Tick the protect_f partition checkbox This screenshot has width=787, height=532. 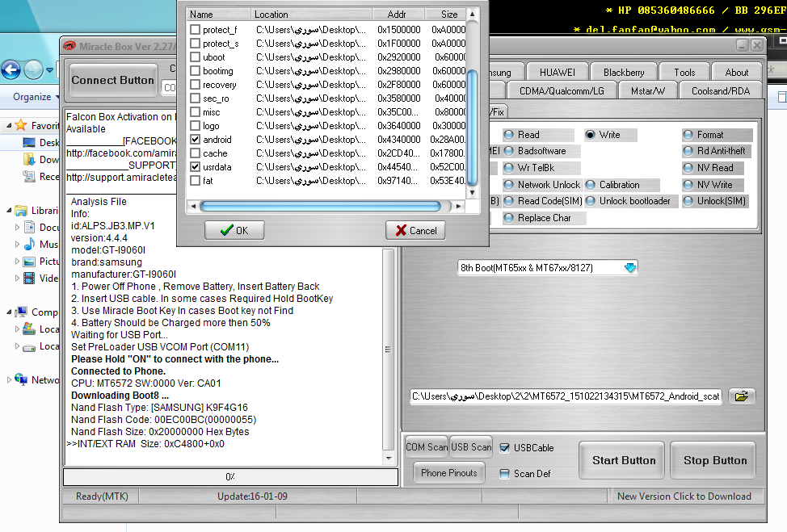(196, 30)
